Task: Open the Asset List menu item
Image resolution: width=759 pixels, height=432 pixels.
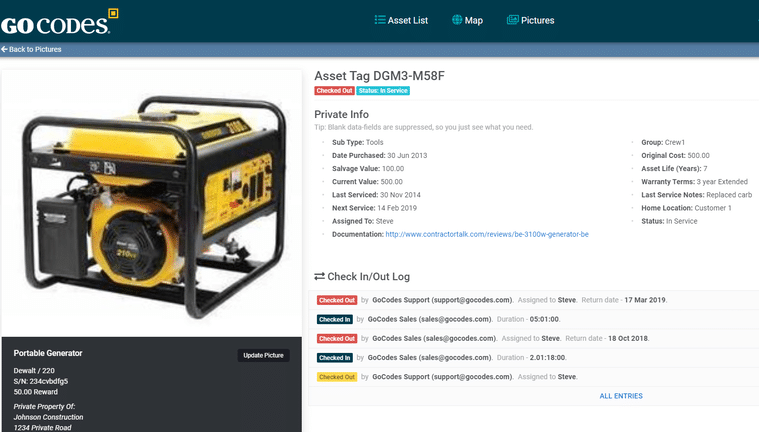Action: click(407, 20)
